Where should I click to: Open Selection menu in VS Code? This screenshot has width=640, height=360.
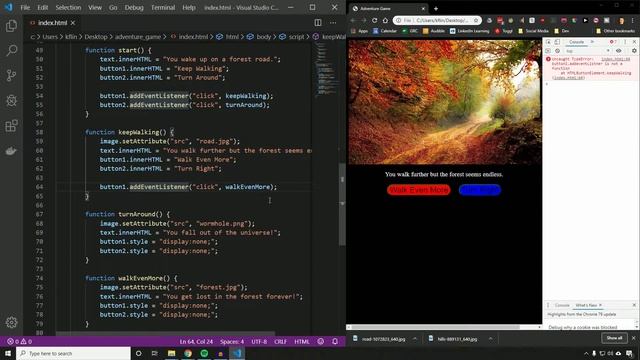tap(68, 7)
